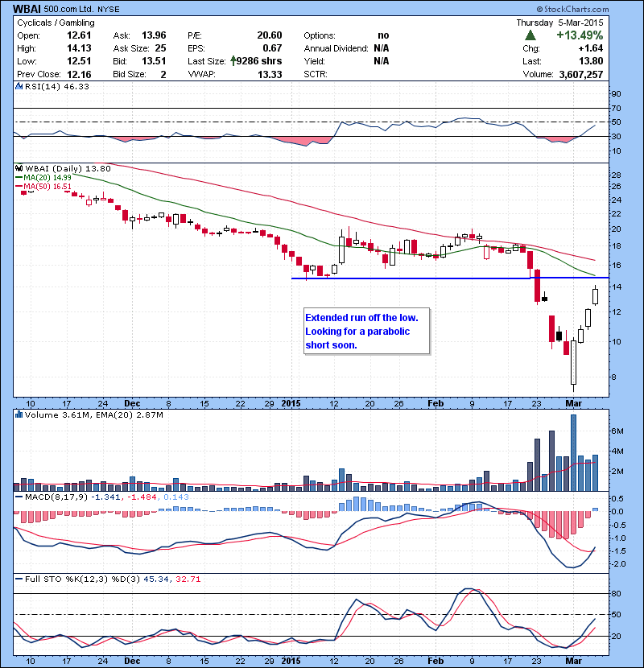Select the VWAP value 13.33
Screen dimensions: 644x668
click(270, 75)
